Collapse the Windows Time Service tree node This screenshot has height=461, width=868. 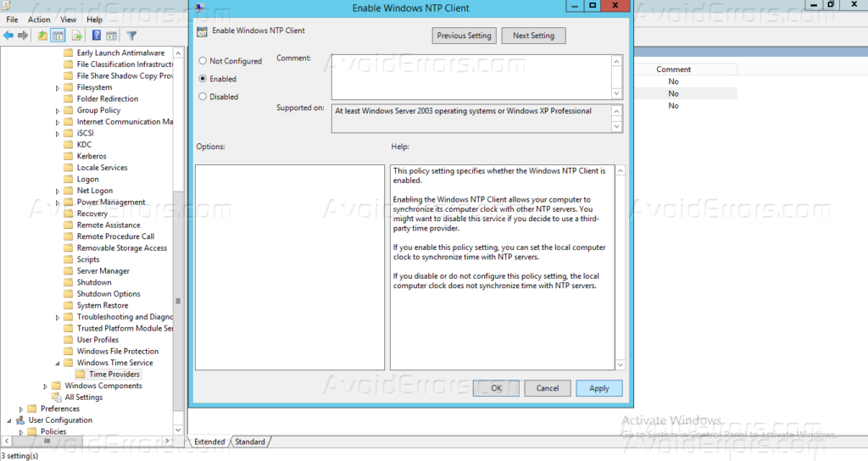tap(58, 363)
